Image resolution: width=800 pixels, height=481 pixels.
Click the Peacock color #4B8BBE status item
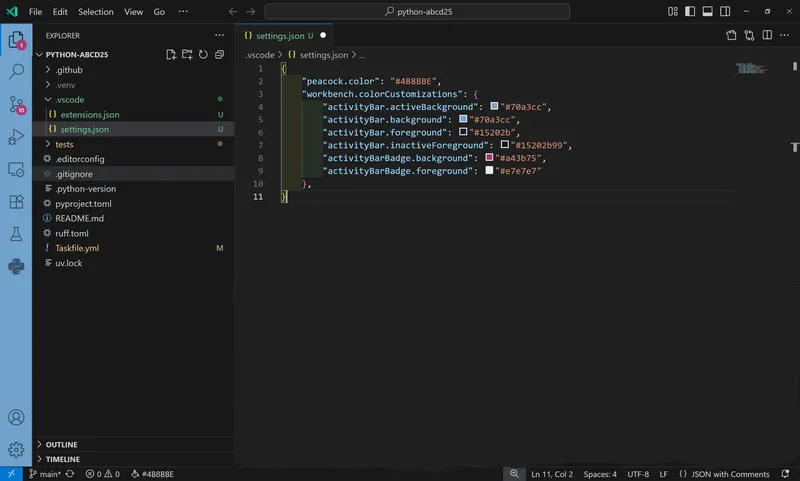click(x=152, y=474)
